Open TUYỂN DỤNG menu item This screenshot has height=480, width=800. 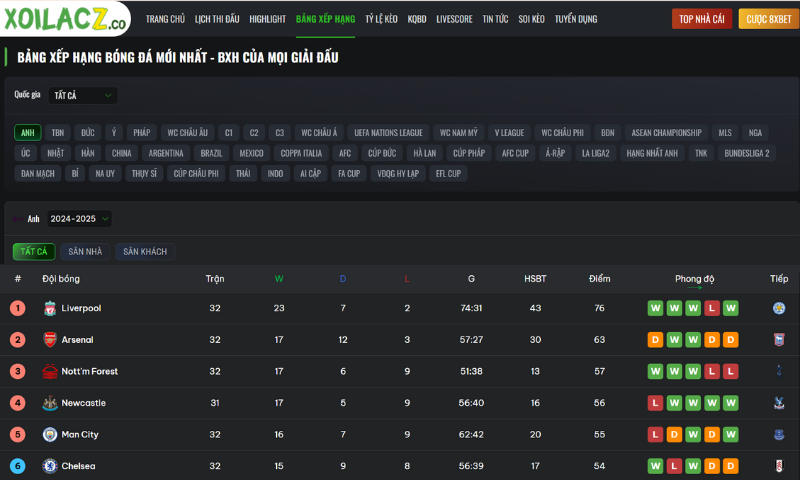tap(576, 19)
